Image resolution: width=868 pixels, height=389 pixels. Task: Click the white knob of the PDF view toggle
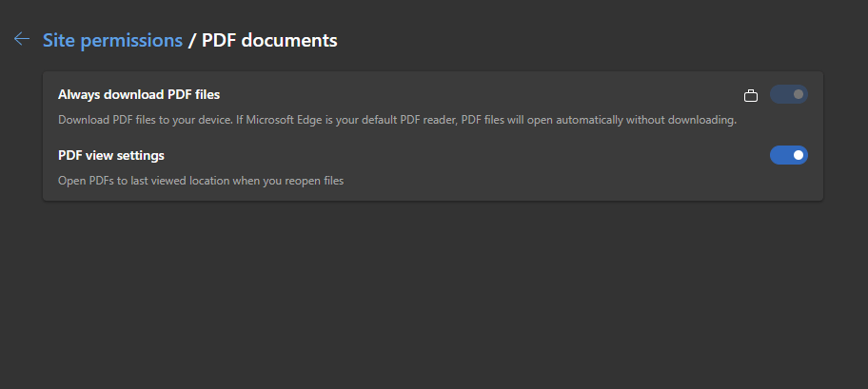point(798,155)
